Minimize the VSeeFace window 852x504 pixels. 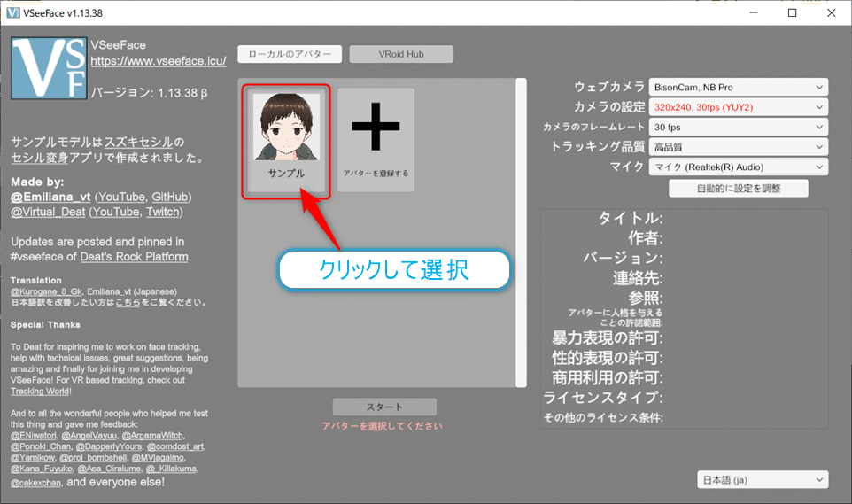tap(754, 12)
